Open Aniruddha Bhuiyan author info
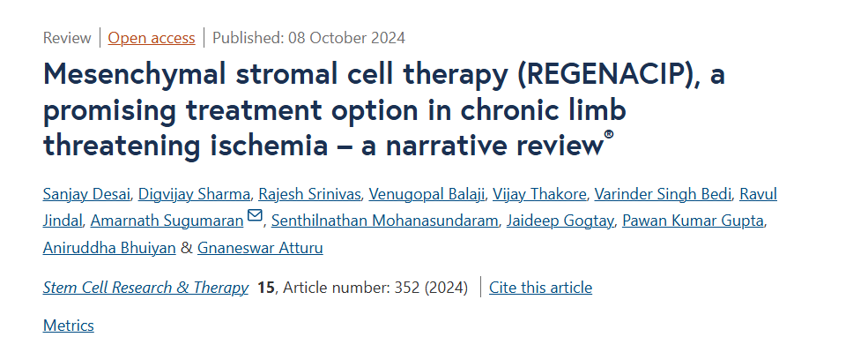Screen dimensions: 868x352 coord(109,247)
